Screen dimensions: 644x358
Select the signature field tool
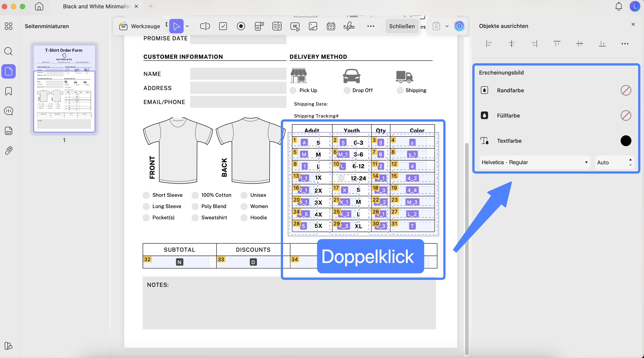click(349, 26)
